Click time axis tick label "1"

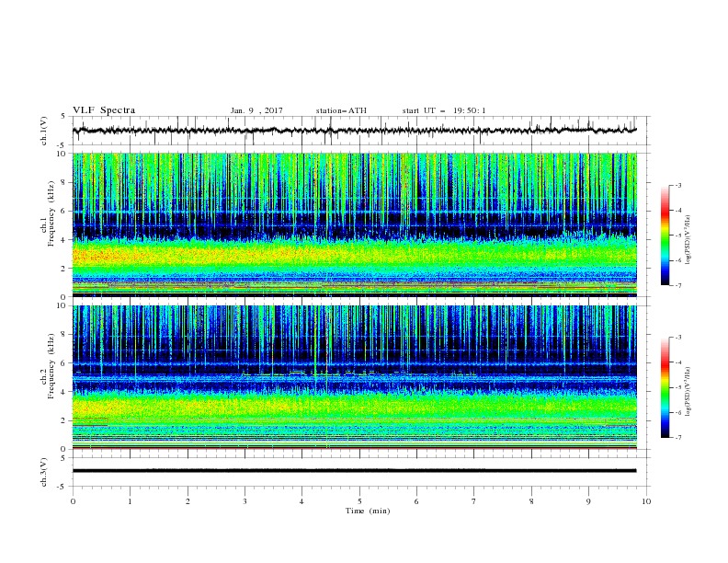[x=130, y=501]
